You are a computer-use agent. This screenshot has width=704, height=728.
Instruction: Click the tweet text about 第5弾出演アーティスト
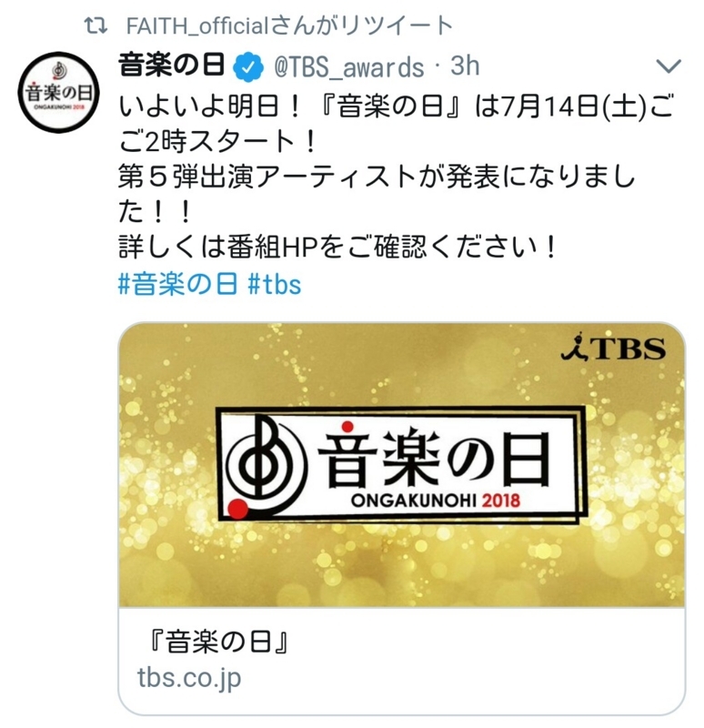376,195
